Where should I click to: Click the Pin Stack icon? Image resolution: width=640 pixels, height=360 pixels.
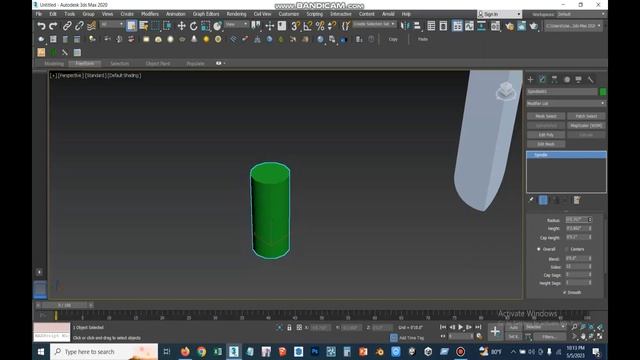(531, 200)
